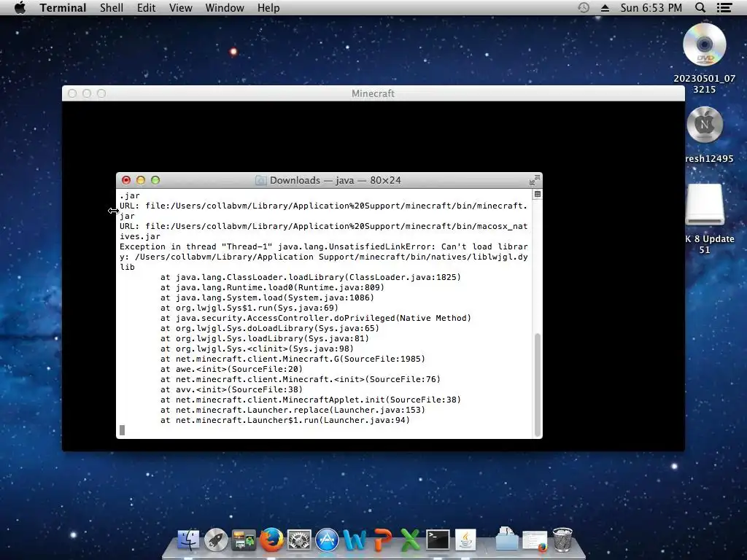Screen dimensions: 747x560
Task: Open the View menu
Action: [181, 7]
